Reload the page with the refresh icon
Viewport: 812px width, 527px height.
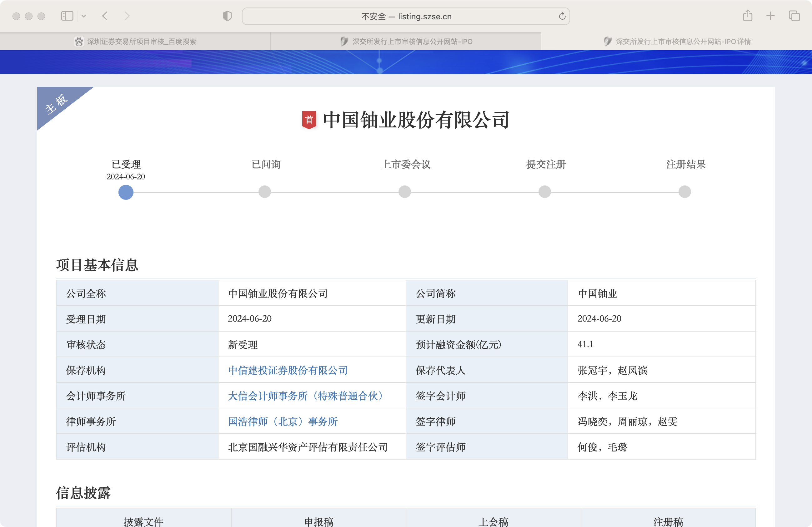(x=562, y=16)
